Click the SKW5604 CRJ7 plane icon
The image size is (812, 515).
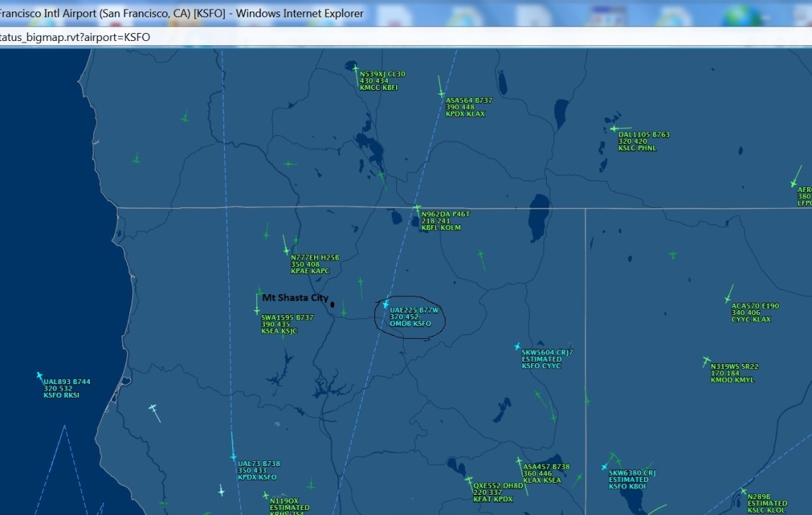point(517,347)
